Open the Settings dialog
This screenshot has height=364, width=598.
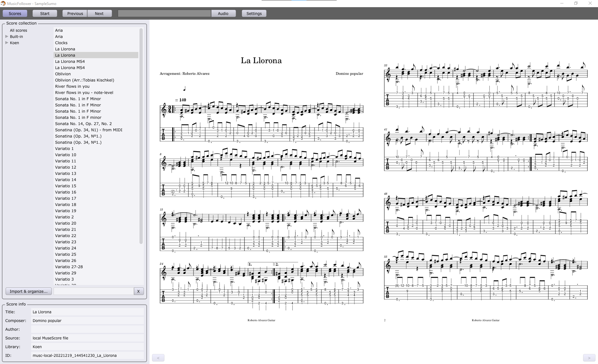tap(254, 13)
